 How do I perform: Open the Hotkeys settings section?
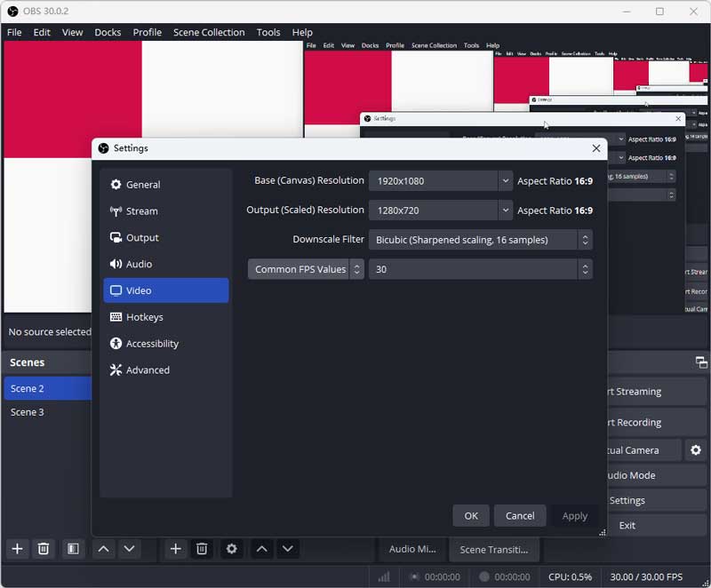pyautogui.click(x=144, y=317)
